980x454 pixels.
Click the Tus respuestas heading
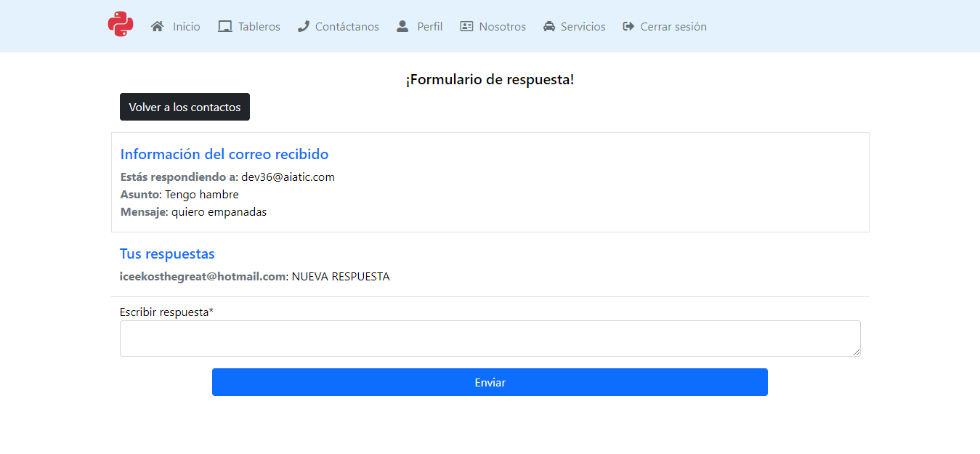tap(167, 254)
